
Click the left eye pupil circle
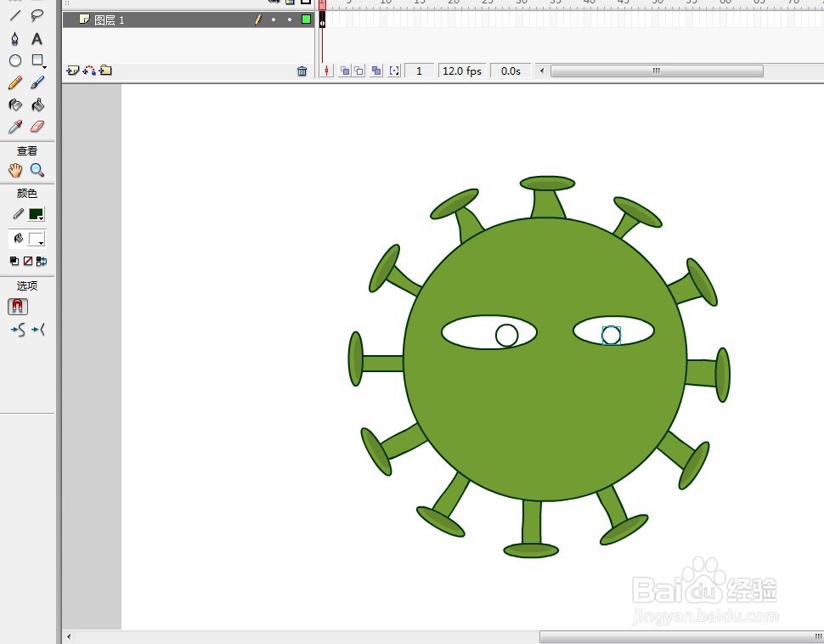click(x=506, y=336)
